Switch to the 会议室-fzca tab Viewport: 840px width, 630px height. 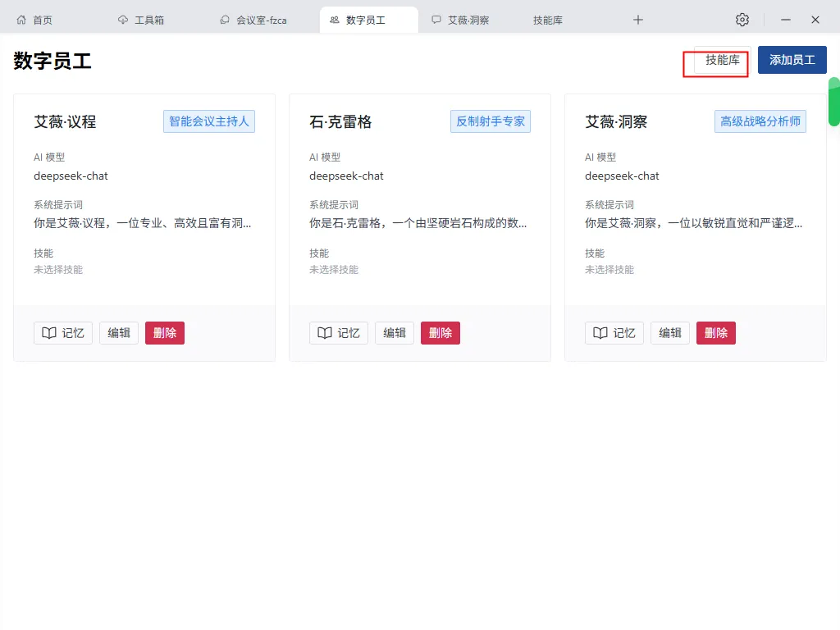click(x=254, y=19)
